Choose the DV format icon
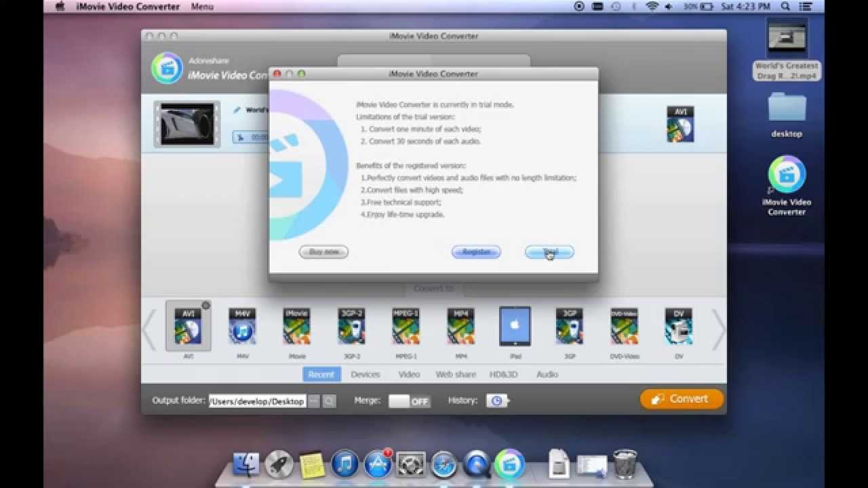The image size is (868, 488). point(679,327)
